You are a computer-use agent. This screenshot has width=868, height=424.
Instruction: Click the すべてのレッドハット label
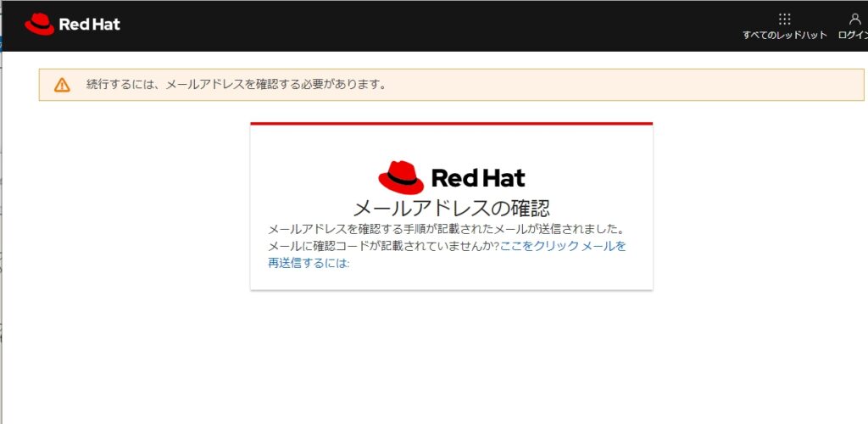(785, 35)
